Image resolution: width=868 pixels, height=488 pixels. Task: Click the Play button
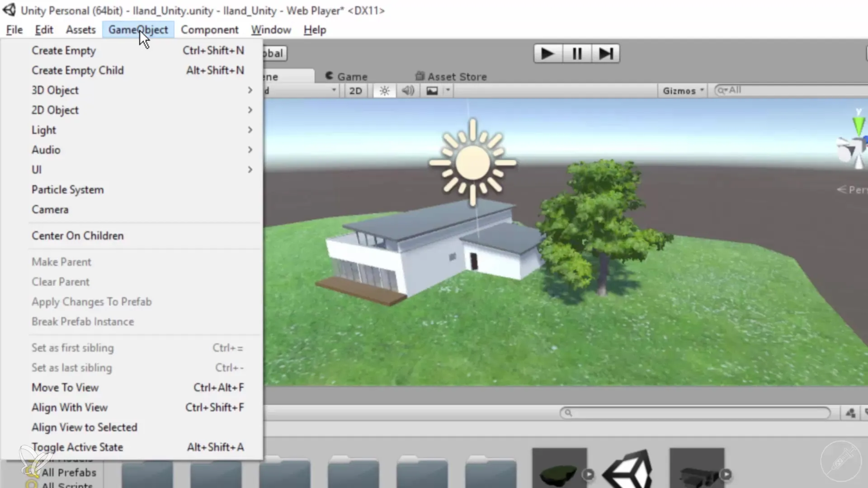tap(547, 54)
